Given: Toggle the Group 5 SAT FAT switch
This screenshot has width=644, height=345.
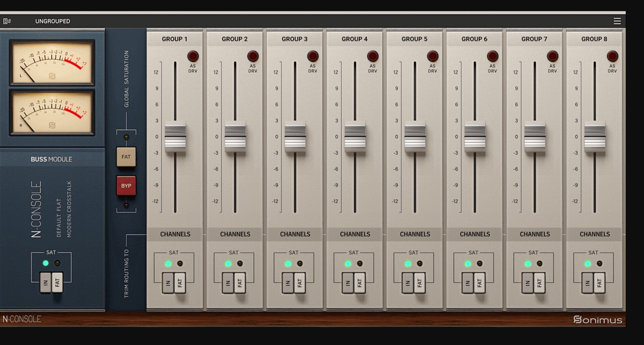Looking at the screenshot, I should (420, 283).
